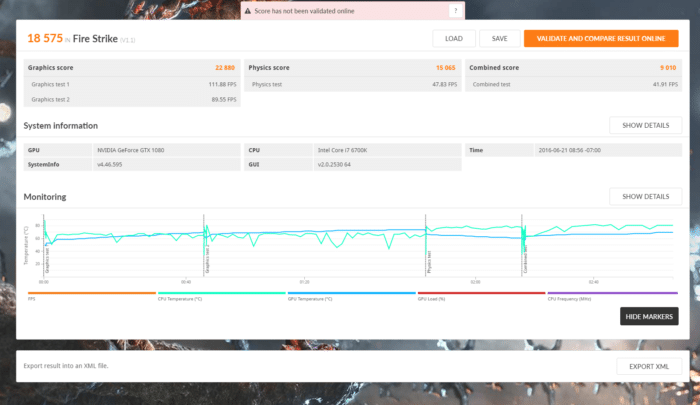Validate and compare result online

coord(601,38)
